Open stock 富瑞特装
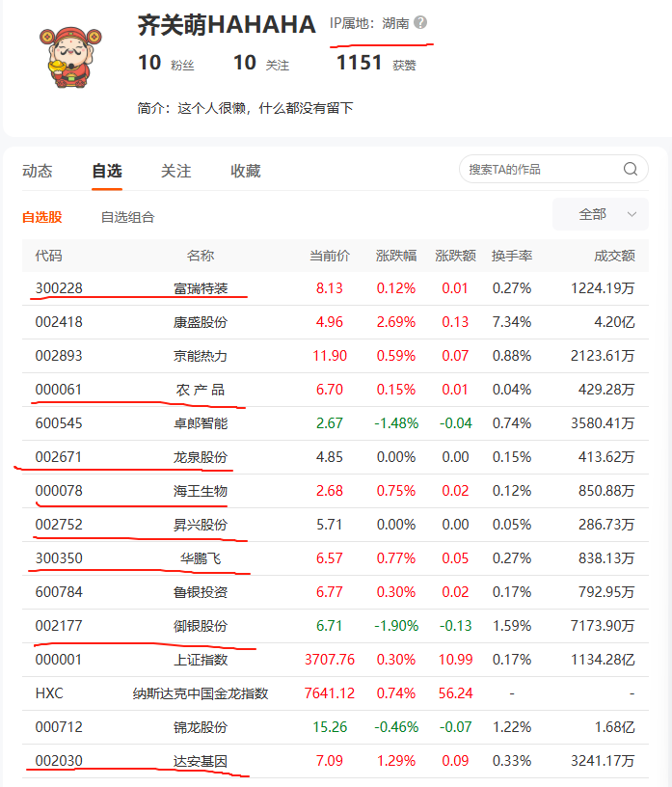This screenshot has height=787, width=672. (201, 288)
